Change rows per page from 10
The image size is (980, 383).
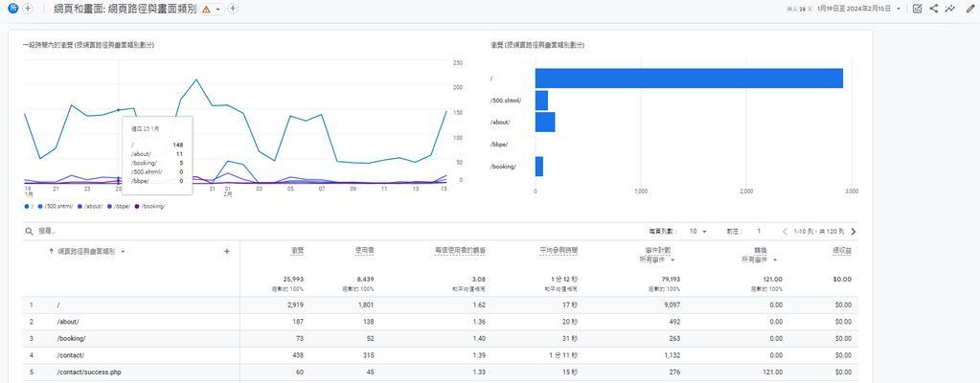(x=697, y=231)
